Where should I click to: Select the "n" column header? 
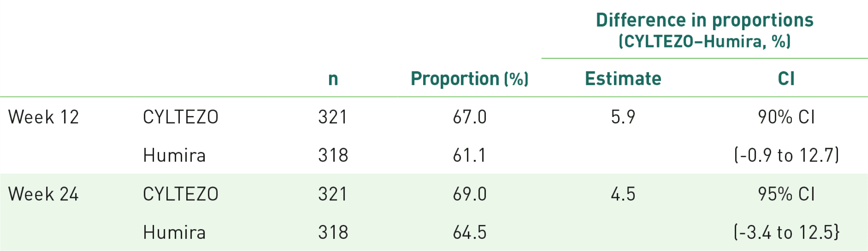click(333, 79)
